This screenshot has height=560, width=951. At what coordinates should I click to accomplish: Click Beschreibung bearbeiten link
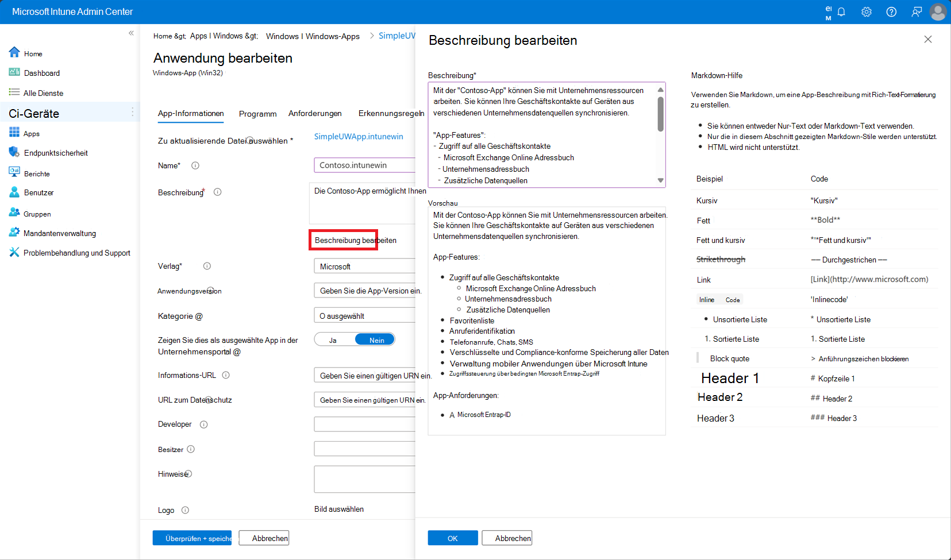click(x=356, y=240)
